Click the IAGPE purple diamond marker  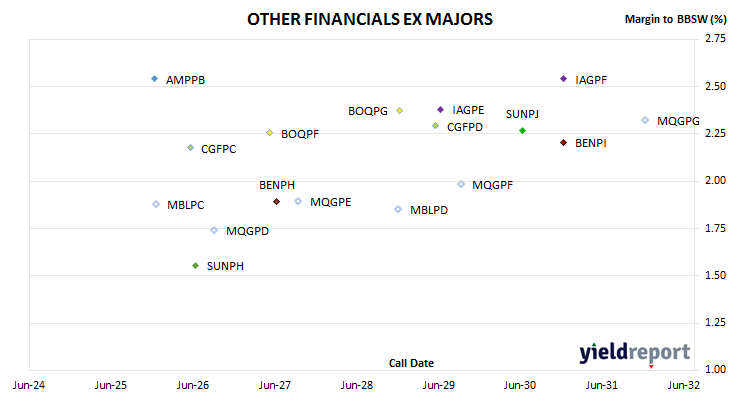440,110
